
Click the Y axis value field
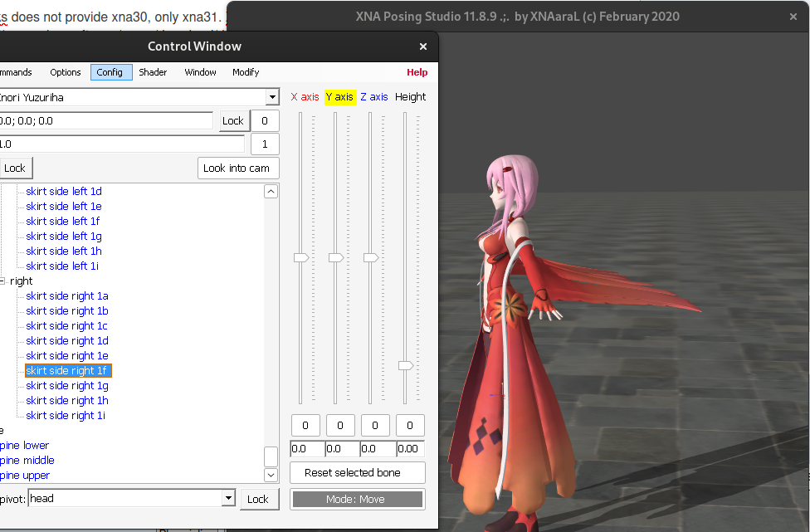[342, 448]
